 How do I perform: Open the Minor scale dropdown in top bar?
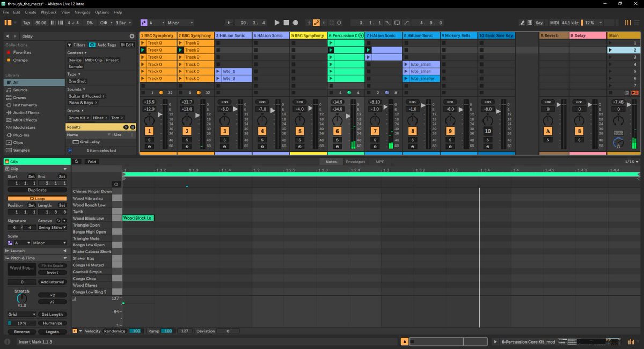point(180,23)
